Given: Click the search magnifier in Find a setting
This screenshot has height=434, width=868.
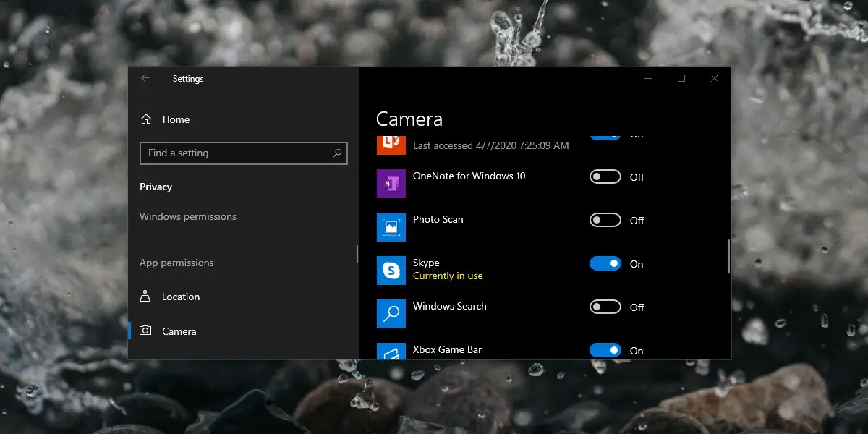Looking at the screenshot, I should [x=337, y=153].
